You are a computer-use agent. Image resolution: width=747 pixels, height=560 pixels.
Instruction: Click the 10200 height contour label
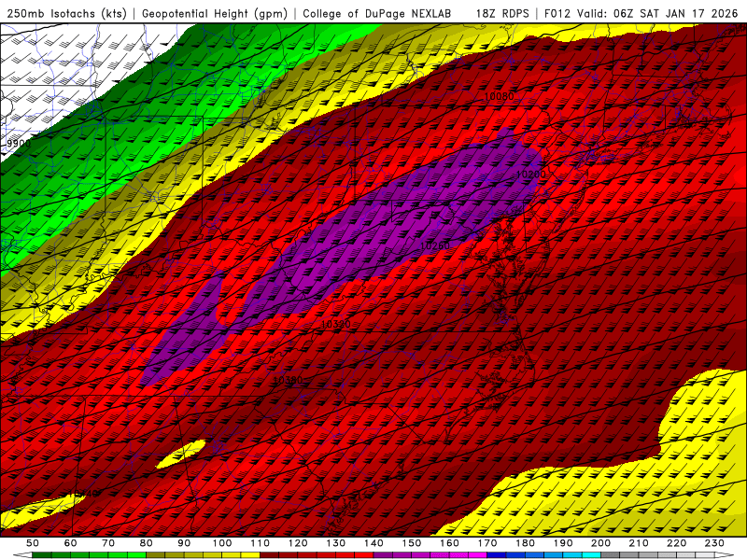[530, 175]
